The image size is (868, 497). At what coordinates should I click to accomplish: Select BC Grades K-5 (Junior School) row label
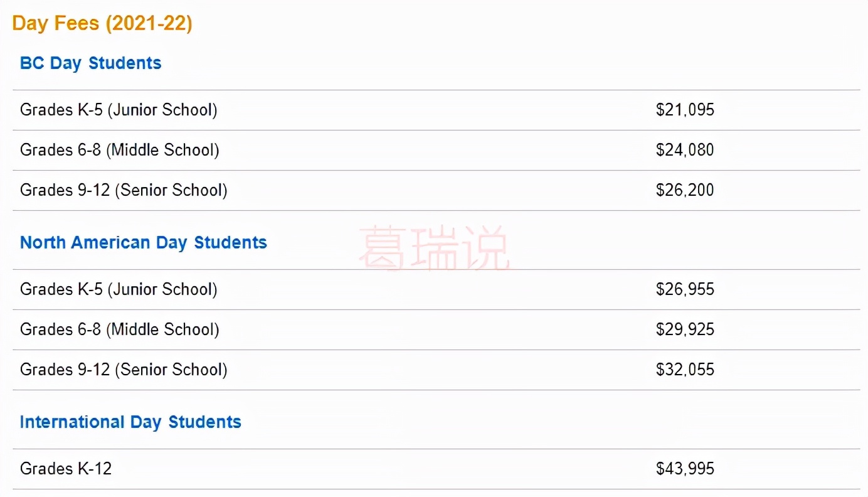click(x=119, y=110)
